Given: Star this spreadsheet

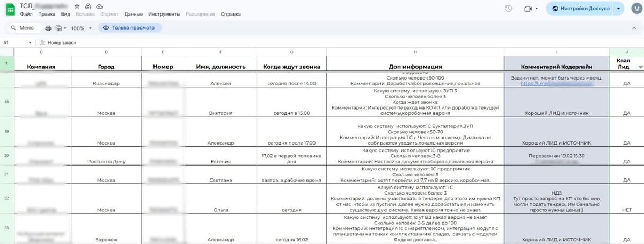Looking at the screenshot, I should pyautogui.click(x=77, y=6).
